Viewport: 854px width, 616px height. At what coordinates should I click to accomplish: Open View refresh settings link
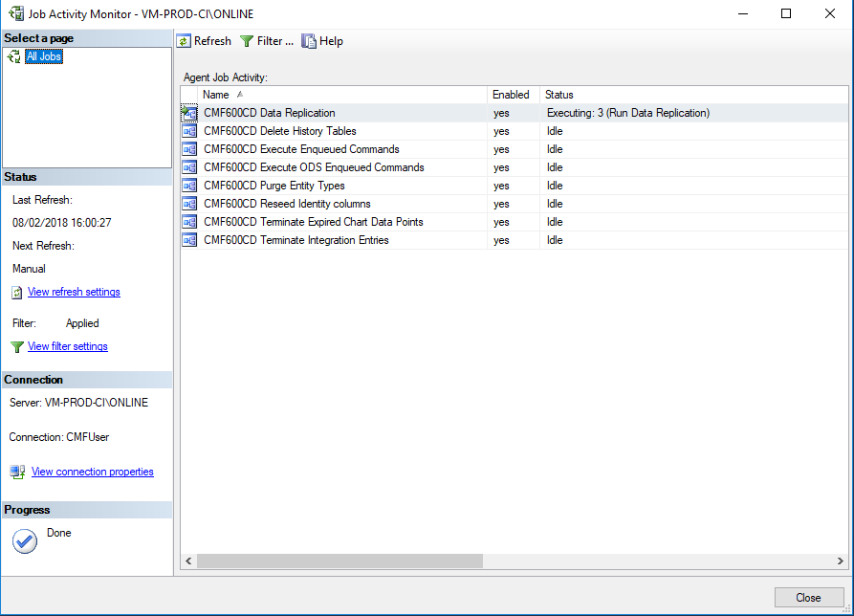74,292
